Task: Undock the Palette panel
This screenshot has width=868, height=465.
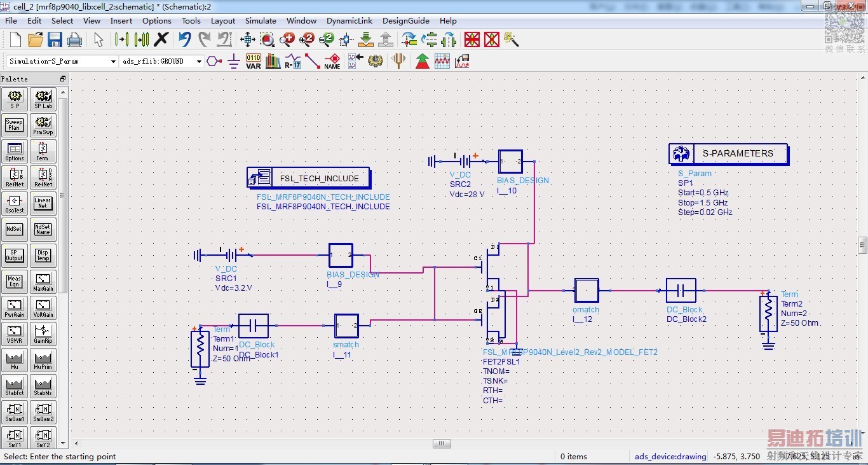Action: pos(63,79)
